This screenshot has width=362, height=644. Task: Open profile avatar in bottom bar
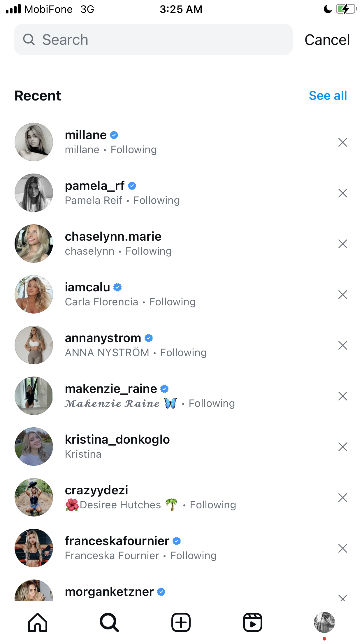click(x=324, y=622)
